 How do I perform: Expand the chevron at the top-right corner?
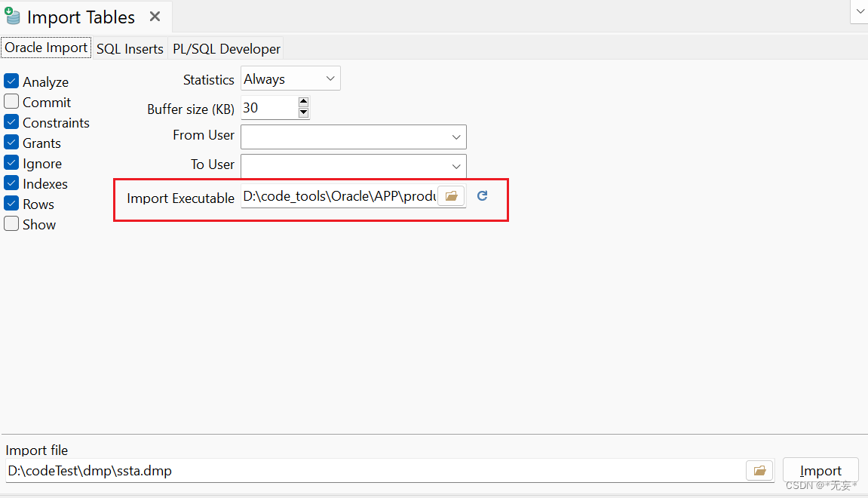[860, 12]
